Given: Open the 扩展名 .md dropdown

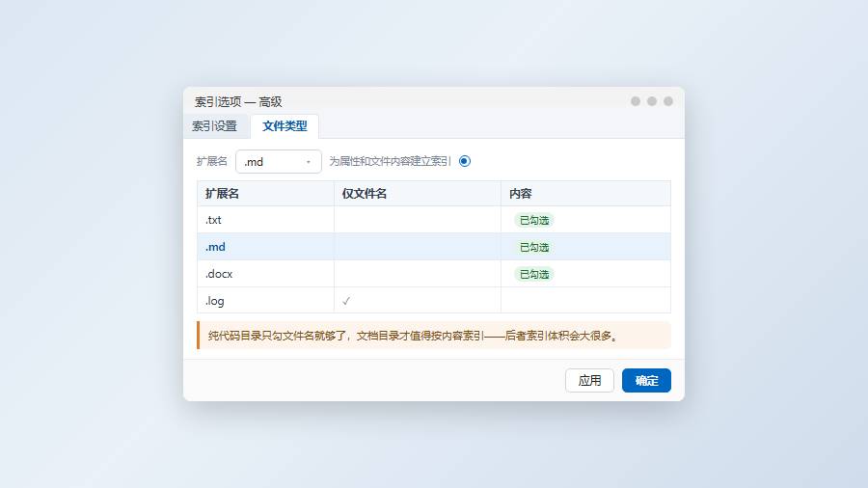Looking at the screenshot, I should point(279,162).
